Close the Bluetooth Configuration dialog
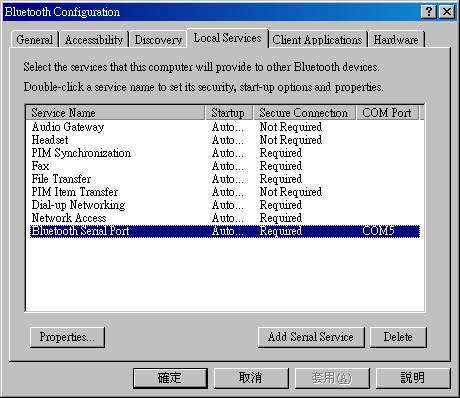Screen dimensions: 460x398 447,12
